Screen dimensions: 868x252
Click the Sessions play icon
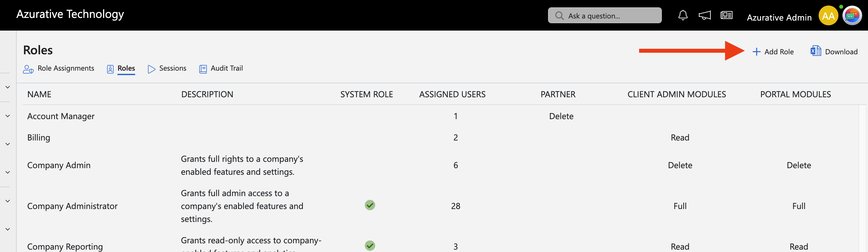(x=152, y=69)
